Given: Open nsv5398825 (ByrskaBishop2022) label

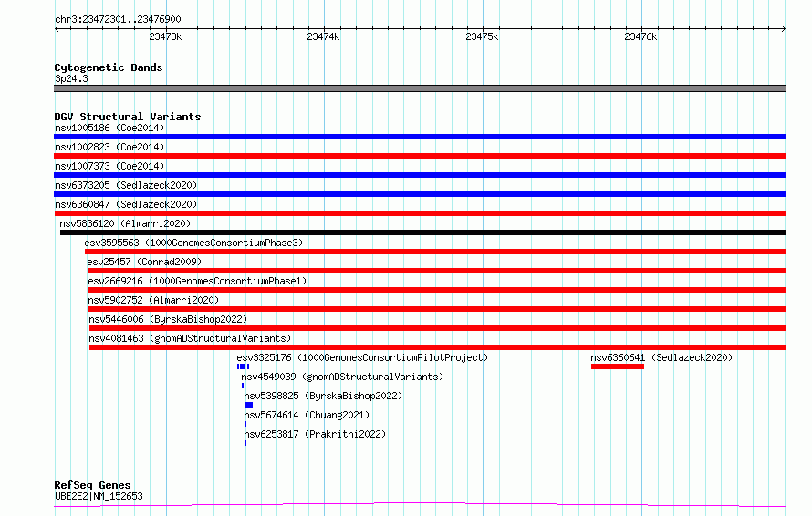Looking at the screenshot, I should pyautogui.click(x=323, y=396).
